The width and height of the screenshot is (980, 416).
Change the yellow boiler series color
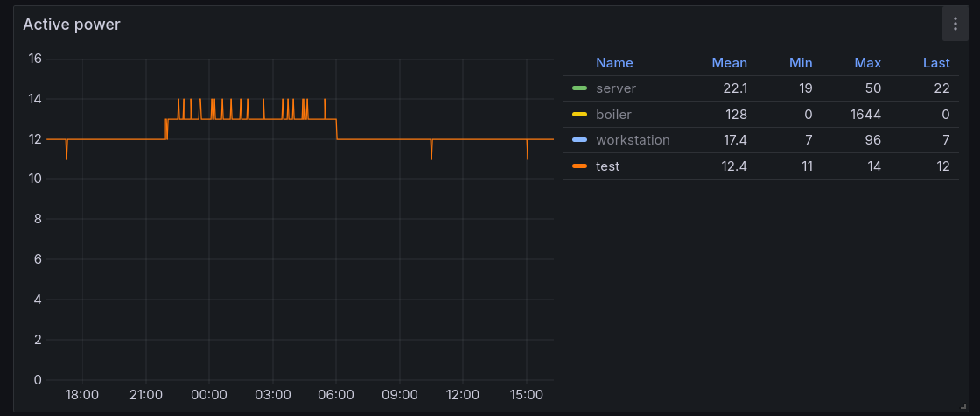(579, 115)
